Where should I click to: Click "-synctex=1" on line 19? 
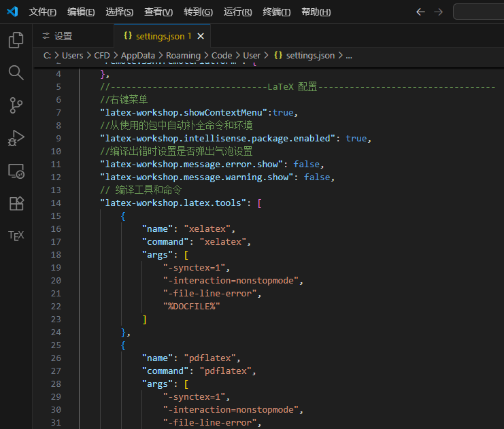point(194,268)
